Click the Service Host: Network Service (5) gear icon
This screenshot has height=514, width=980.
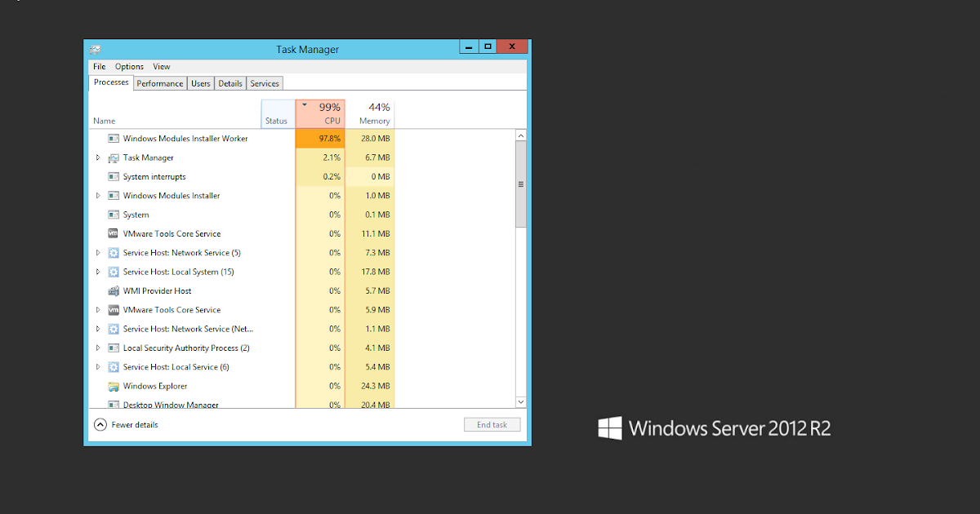pos(114,253)
